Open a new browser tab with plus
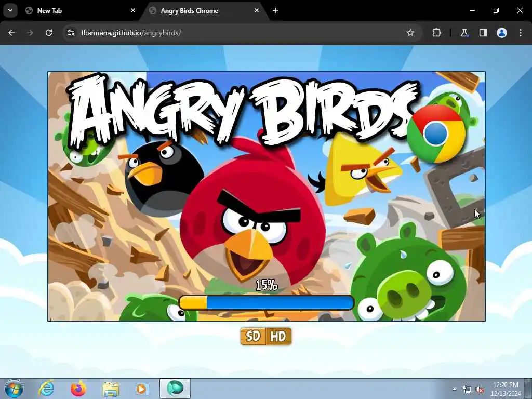The image size is (532, 399). tap(275, 10)
